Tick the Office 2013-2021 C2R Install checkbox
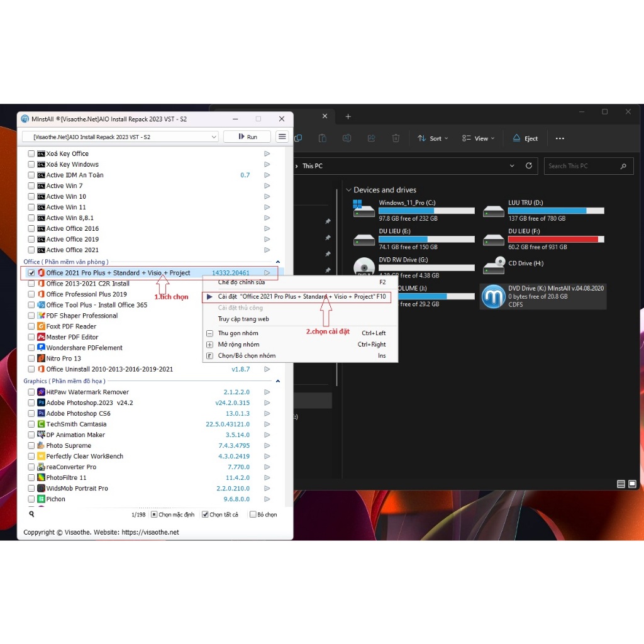 31,283
